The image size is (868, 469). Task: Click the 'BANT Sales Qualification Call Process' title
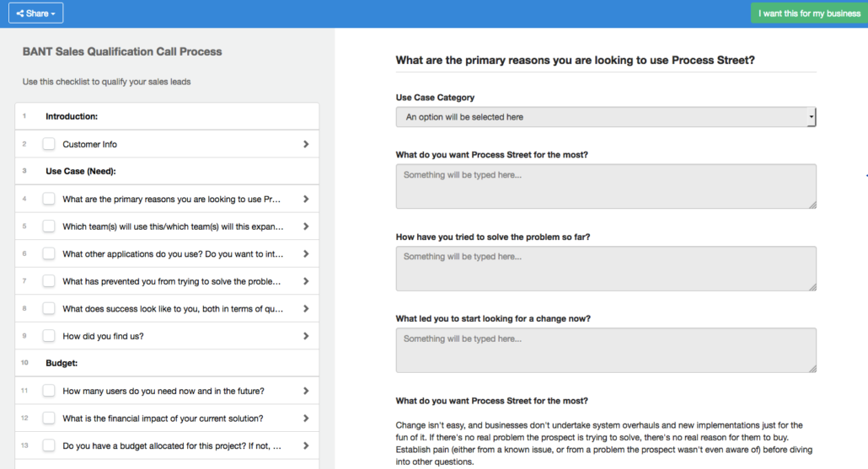(122, 51)
